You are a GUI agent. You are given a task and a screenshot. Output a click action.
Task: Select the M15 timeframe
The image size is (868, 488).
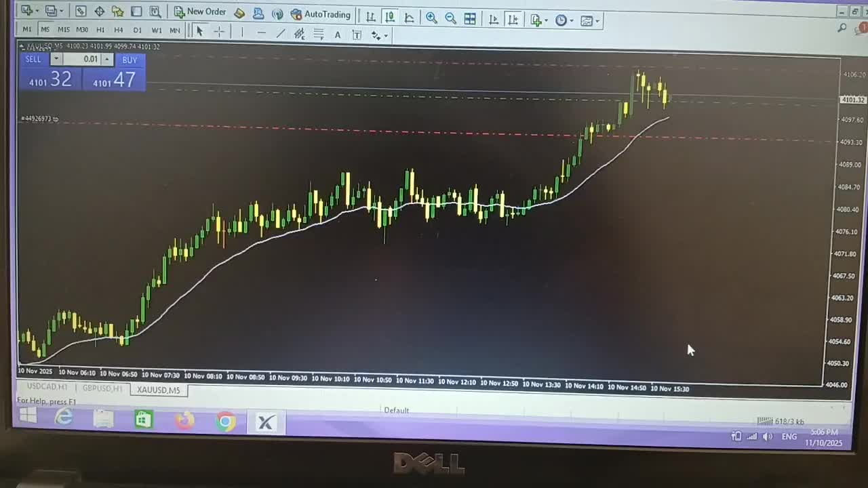tap(63, 30)
